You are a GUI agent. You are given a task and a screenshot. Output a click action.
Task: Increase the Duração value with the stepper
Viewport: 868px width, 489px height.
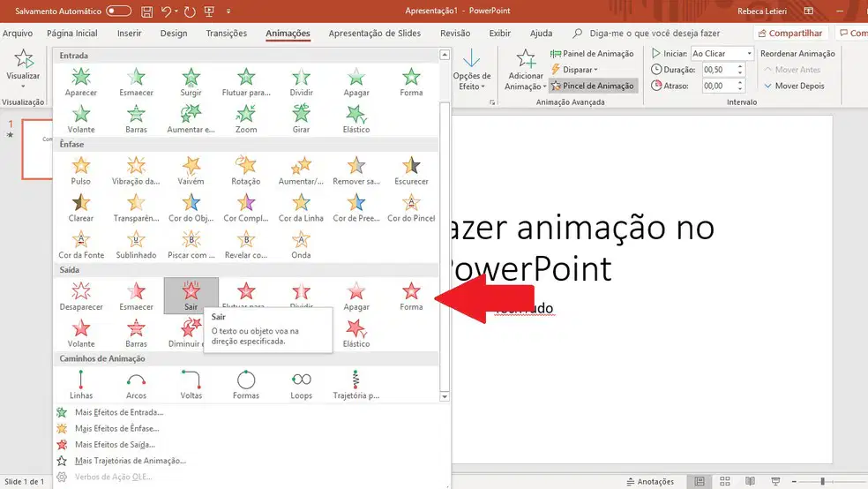(739, 66)
